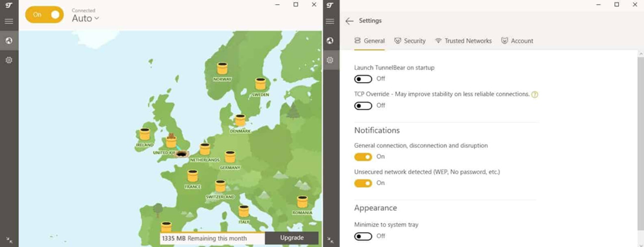Image resolution: width=644 pixels, height=247 pixels.
Task: Go back using the Settings arrow
Action: (349, 21)
